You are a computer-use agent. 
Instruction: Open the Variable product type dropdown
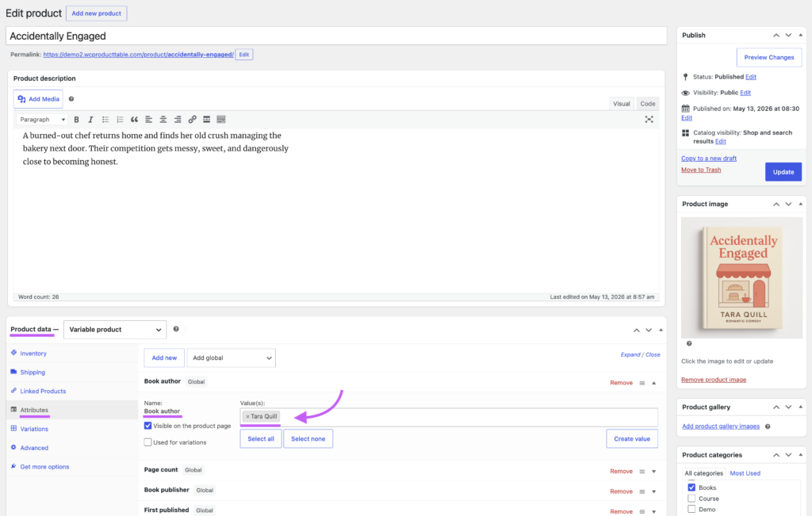pos(115,330)
